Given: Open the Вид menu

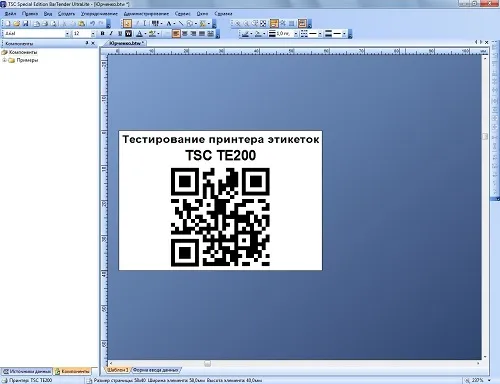Looking at the screenshot, I should 48,14.
